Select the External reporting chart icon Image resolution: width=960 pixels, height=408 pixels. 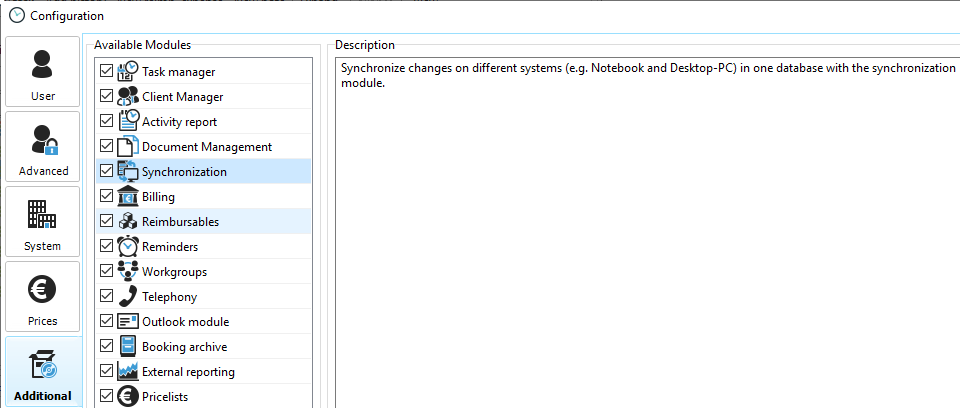coord(128,372)
